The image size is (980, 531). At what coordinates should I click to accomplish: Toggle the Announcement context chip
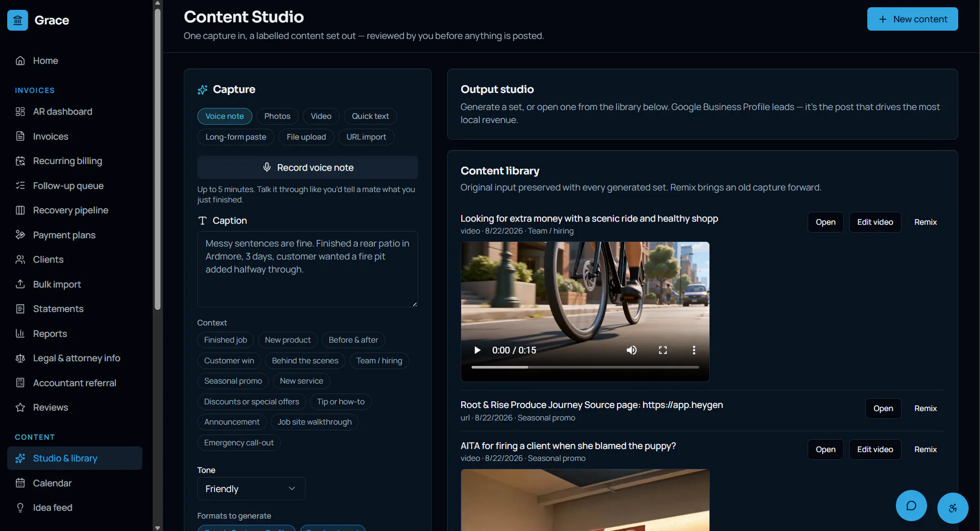click(x=232, y=422)
